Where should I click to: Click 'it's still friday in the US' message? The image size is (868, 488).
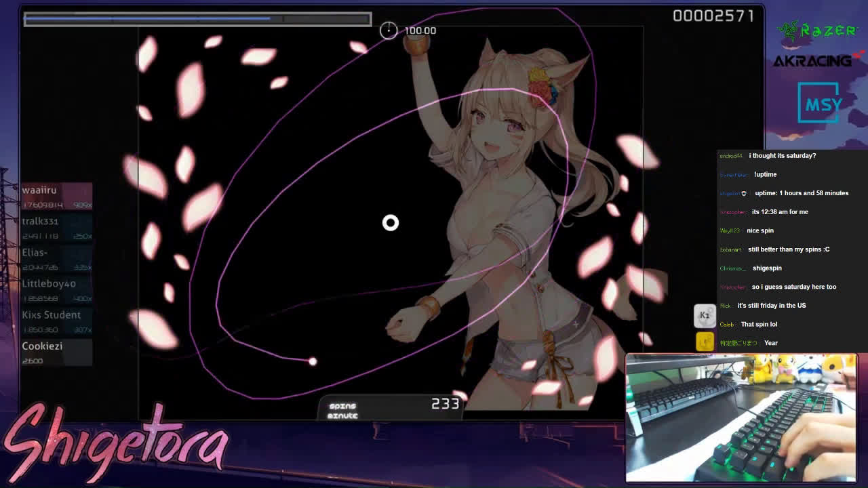coord(772,306)
